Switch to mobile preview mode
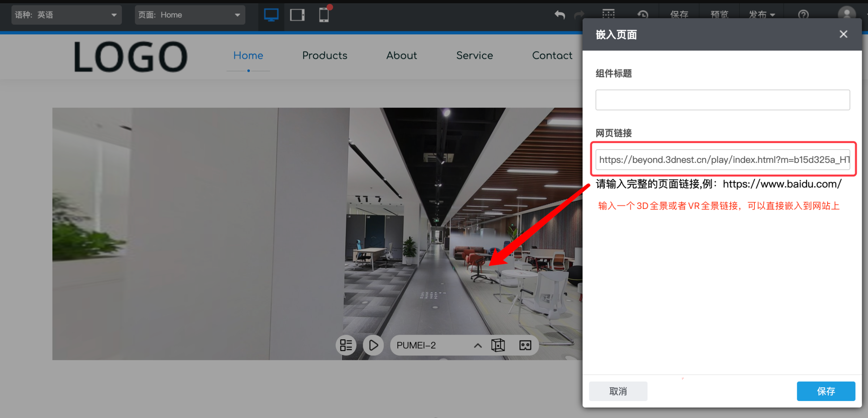Screen dimensions: 868x418 click(324, 14)
